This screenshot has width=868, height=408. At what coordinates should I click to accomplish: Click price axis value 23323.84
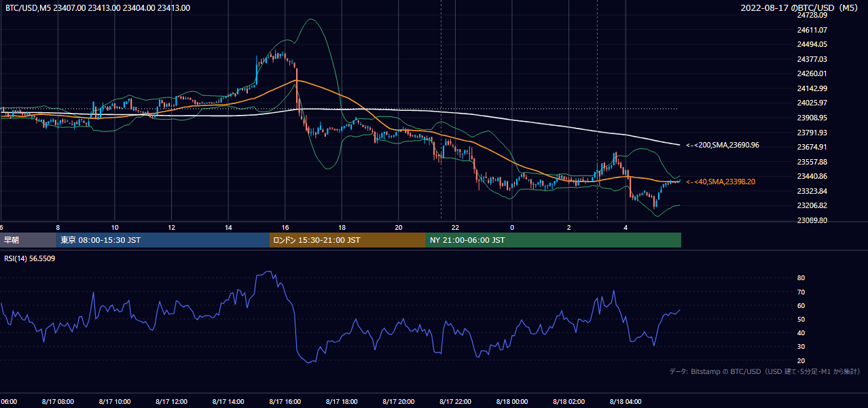point(812,191)
